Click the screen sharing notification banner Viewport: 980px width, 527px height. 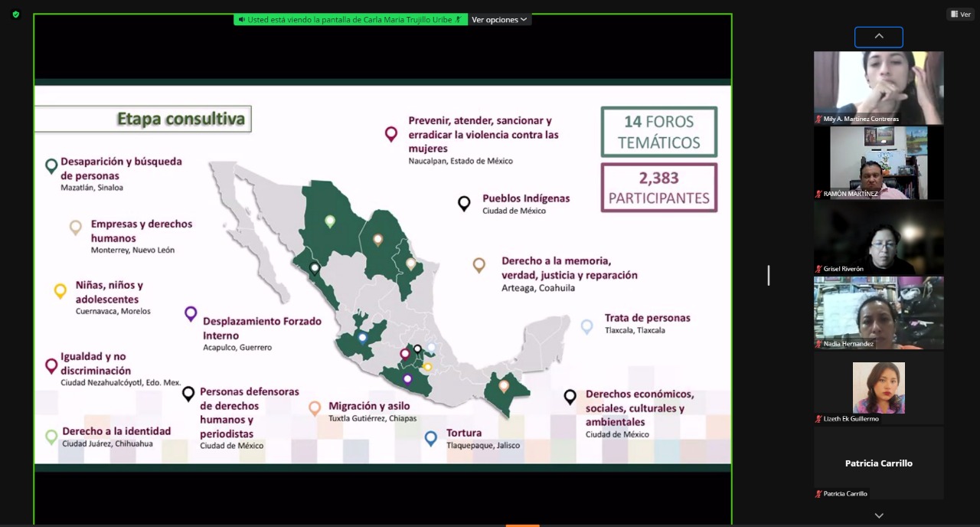(x=351, y=19)
